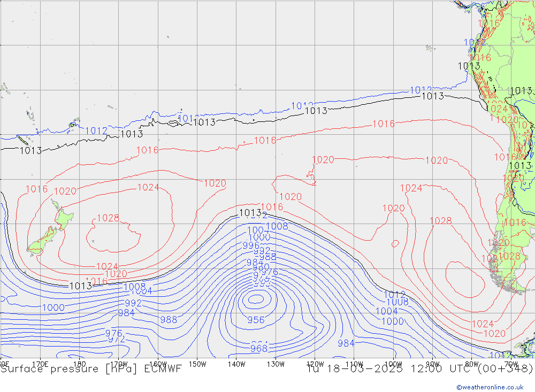The image size is (535, 392).
Task: Click the 968 isobar label below the low
Action: tap(259, 349)
